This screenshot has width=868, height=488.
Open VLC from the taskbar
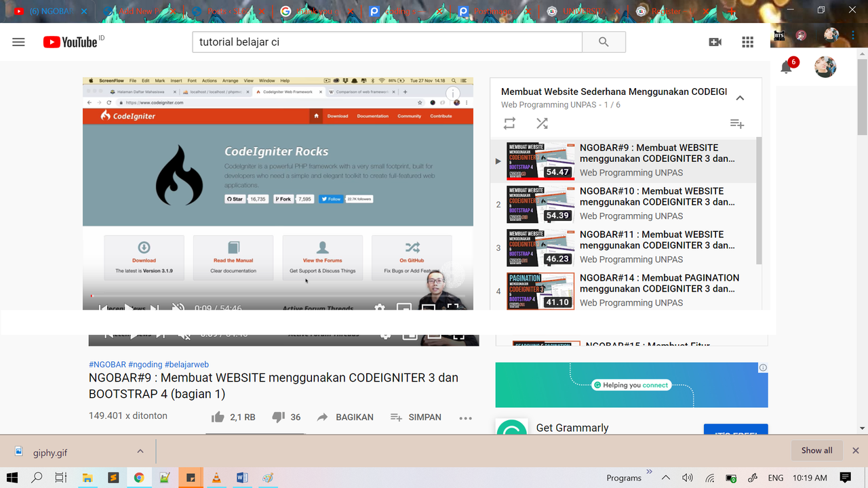click(216, 478)
